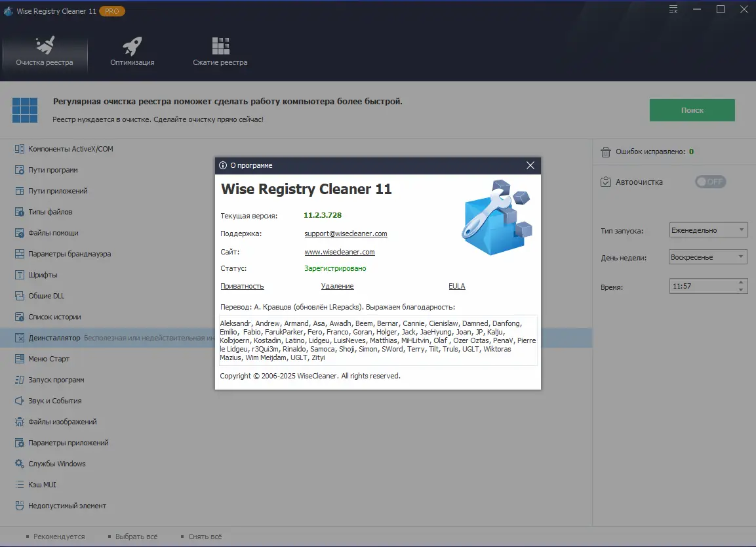Open the www.wisecleaner.com website link
This screenshot has width=756, height=547.
(x=340, y=252)
